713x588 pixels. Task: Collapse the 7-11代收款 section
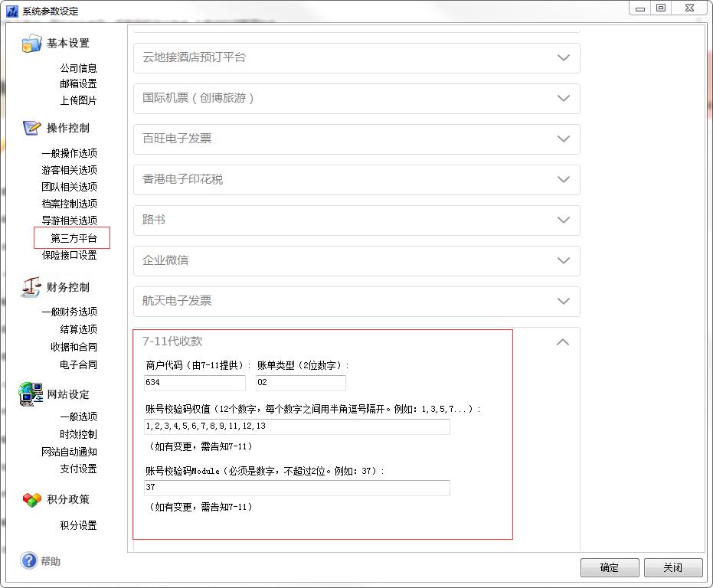(563, 342)
